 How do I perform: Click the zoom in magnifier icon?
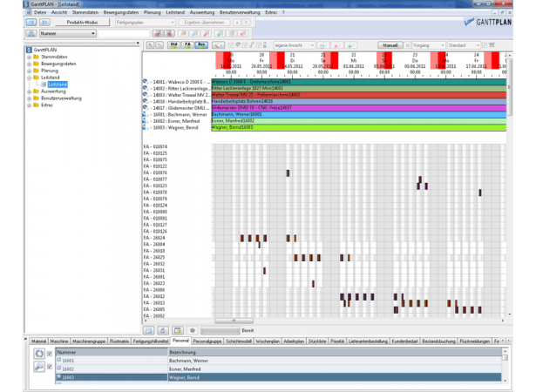150,45
